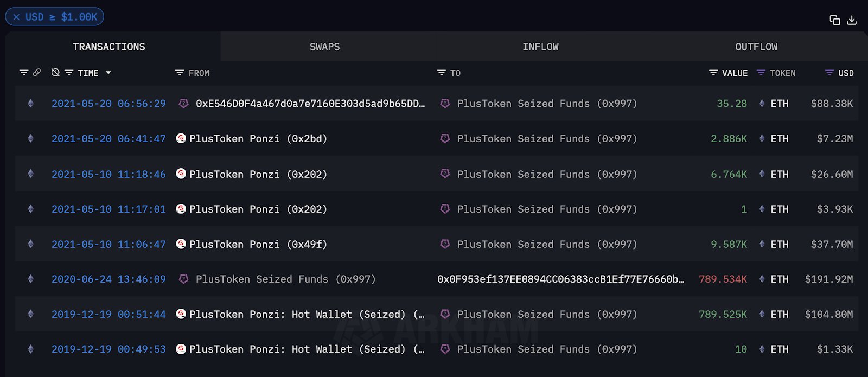The width and height of the screenshot is (868, 377).
Task: Open the TIME column filter icon
Action: 69,72
